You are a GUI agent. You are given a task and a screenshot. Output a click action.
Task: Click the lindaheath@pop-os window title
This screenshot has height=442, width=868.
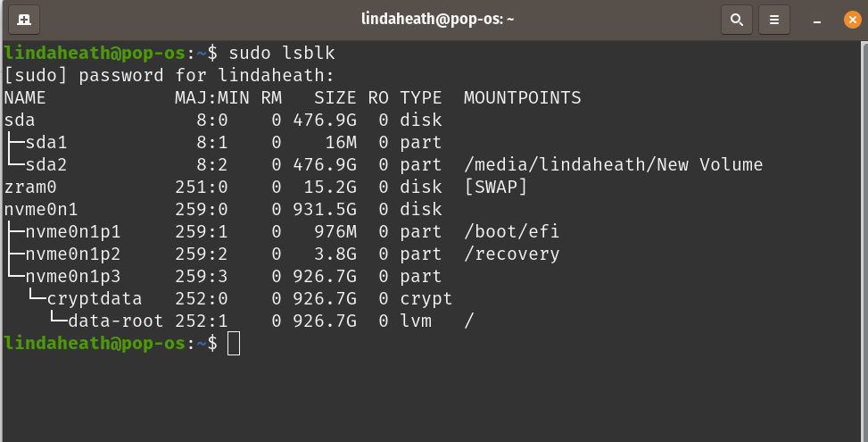[437, 19]
